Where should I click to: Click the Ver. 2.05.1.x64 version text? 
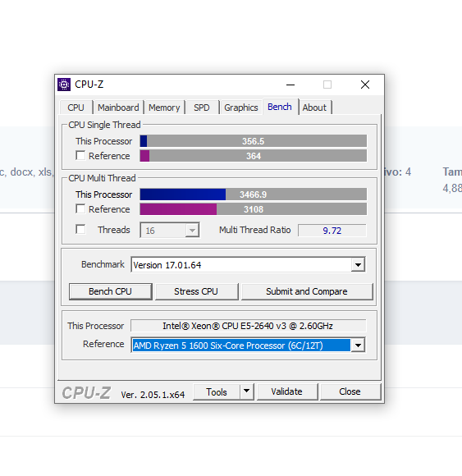(x=153, y=394)
